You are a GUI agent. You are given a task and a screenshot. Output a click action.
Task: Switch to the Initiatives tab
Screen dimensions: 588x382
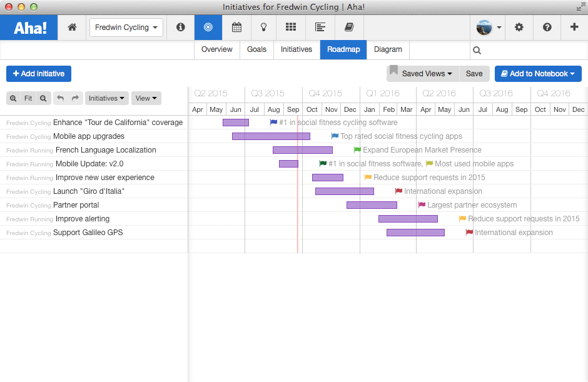click(x=297, y=49)
